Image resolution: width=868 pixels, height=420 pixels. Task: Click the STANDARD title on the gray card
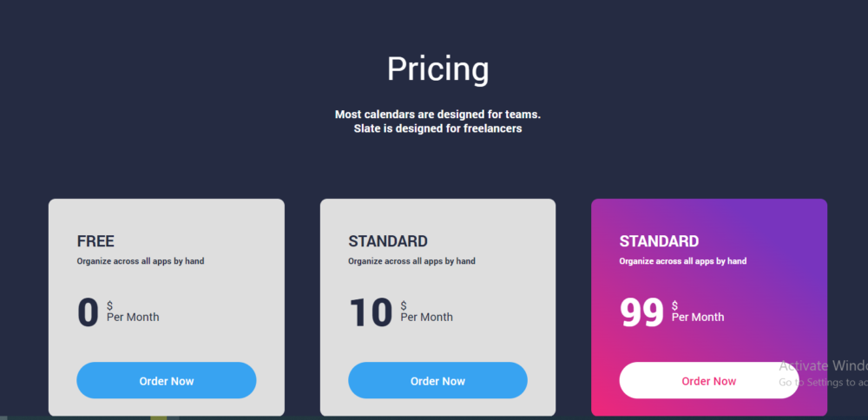pyautogui.click(x=387, y=241)
